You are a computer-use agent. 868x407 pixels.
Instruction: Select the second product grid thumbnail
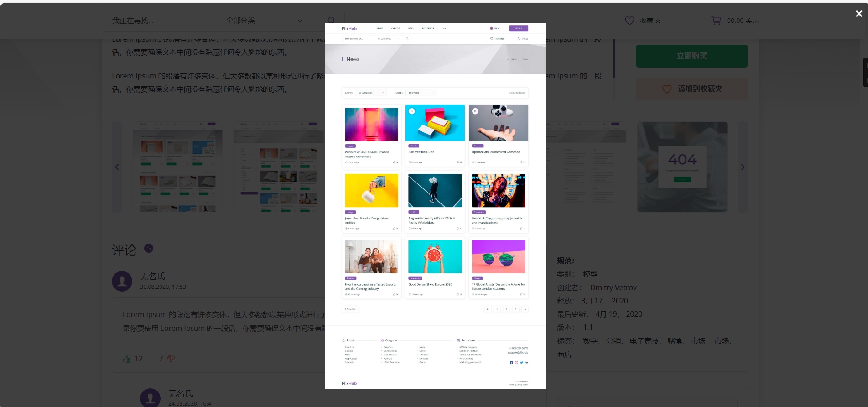click(x=279, y=167)
